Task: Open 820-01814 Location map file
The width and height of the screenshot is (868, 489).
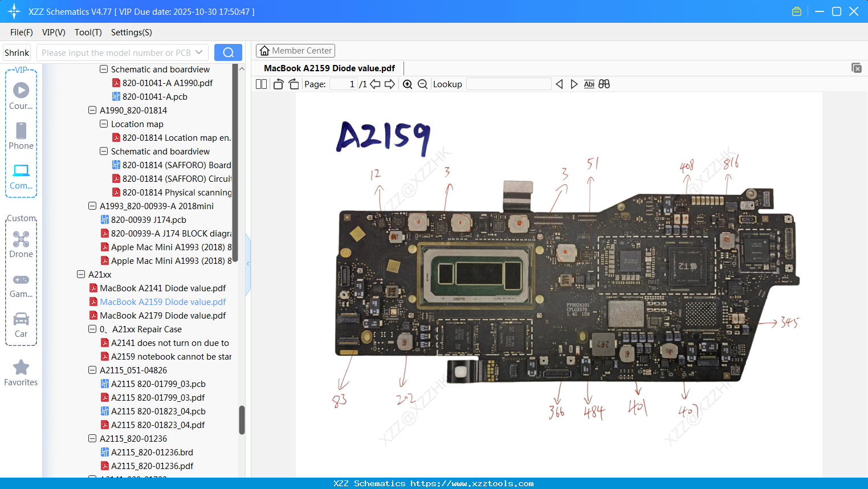Action: coord(172,138)
